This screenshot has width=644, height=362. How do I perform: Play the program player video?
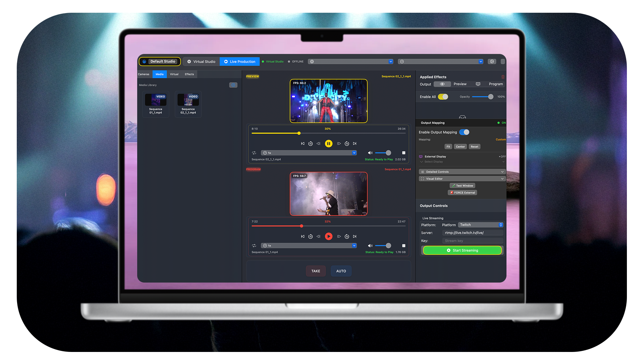(x=328, y=236)
